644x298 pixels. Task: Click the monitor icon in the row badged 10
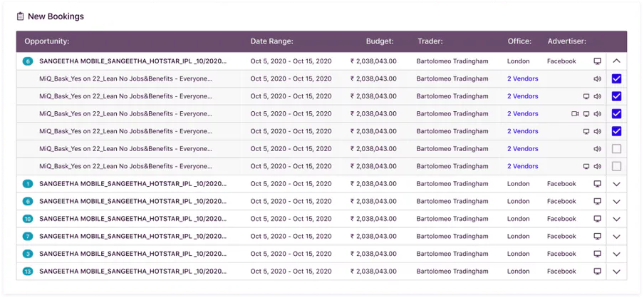(598, 219)
